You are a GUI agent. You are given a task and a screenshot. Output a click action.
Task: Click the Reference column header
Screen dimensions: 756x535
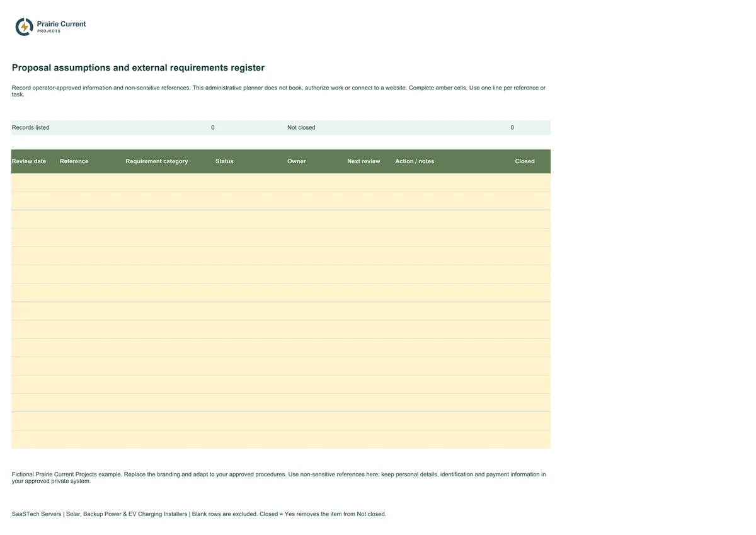[x=74, y=161]
